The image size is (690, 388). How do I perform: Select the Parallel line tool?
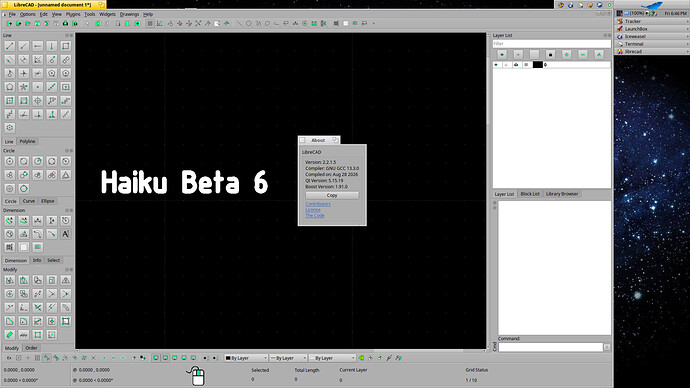[10, 59]
